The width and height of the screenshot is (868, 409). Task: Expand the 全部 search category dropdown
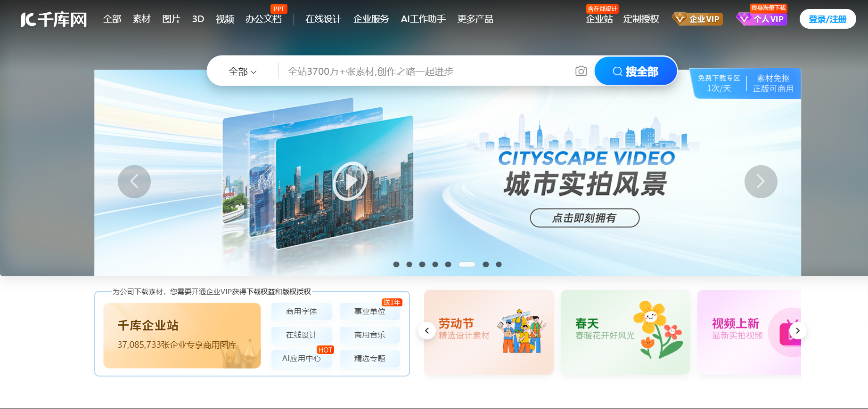click(x=242, y=72)
